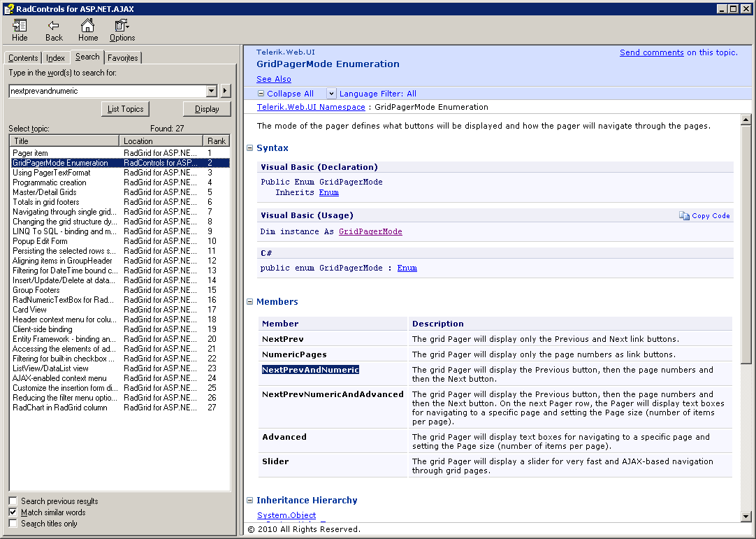756x539 pixels.
Task: Toggle Search previous results checkbox
Action: 13,501
